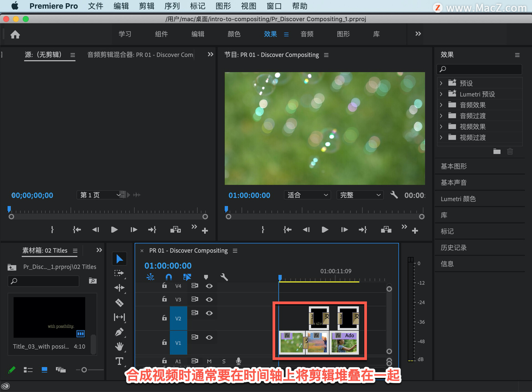
Task: Select the Hand tool
Action: [119, 346]
